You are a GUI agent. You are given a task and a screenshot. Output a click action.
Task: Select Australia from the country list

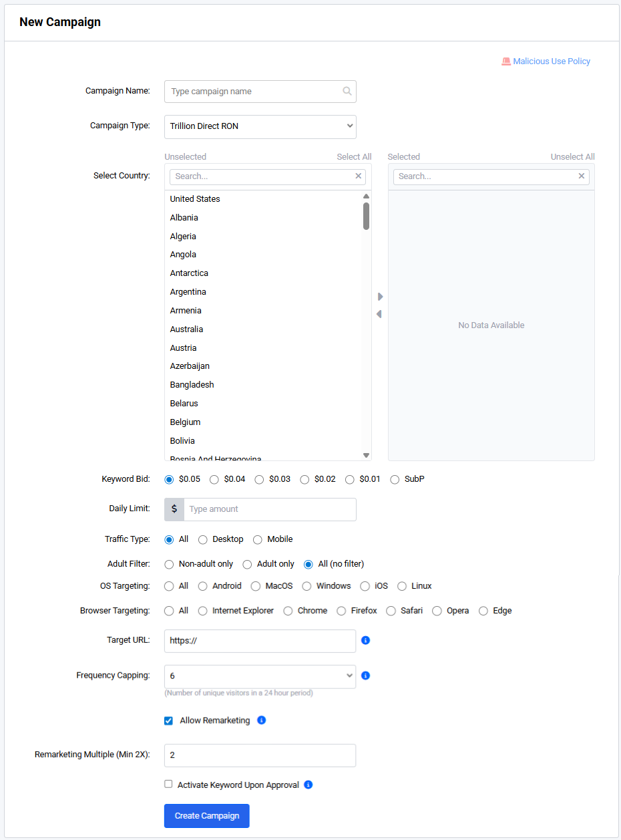coord(187,329)
